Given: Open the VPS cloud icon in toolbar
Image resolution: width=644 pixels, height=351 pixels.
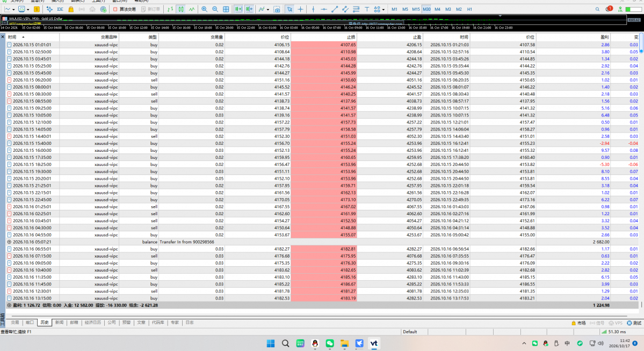Looking at the screenshot, I should (x=92, y=9).
